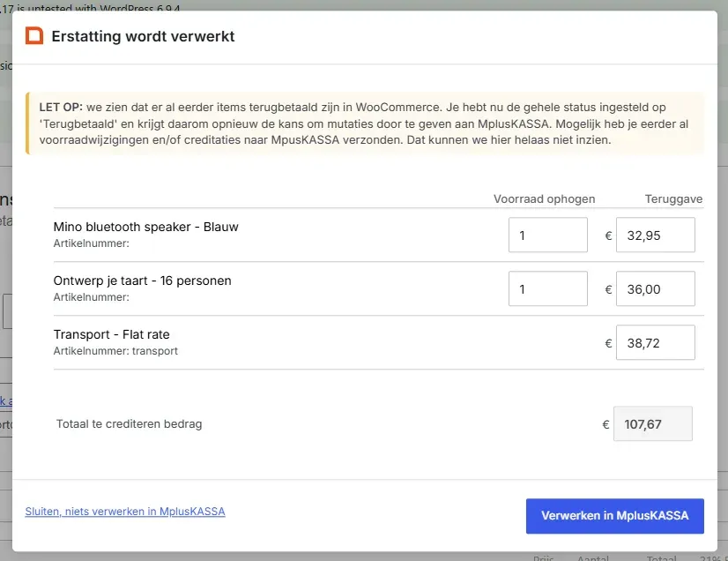Screen dimensions: 728x561
Task: Focus Transport Flat rate refund field 38,72
Action: pyautogui.click(x=655, y=342)
